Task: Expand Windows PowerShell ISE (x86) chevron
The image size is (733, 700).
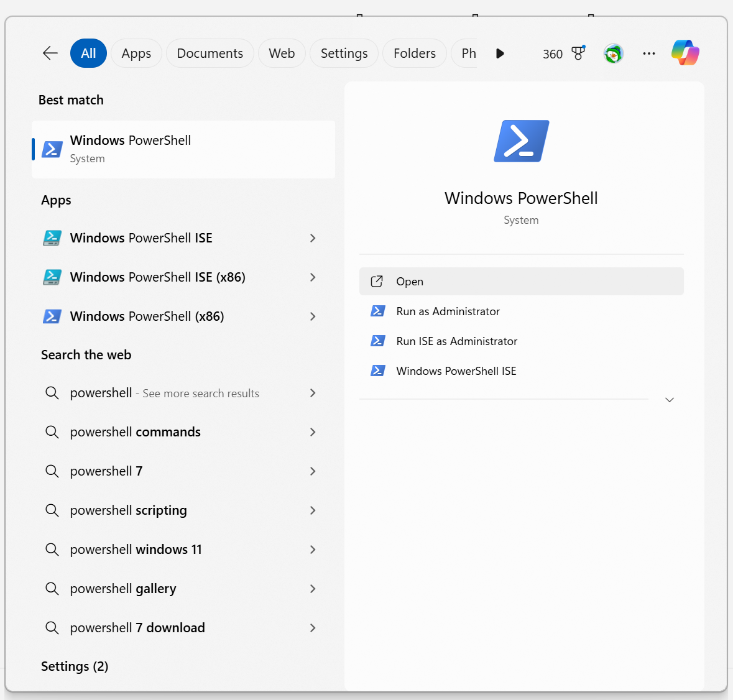Action: pyautogui.click(x=313, y=277)
